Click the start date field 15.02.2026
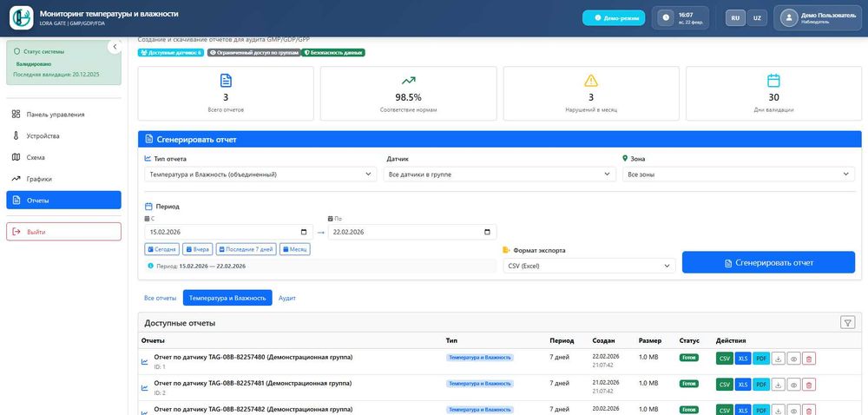Viewport: 868px width, 415px height. pos(228,232)
